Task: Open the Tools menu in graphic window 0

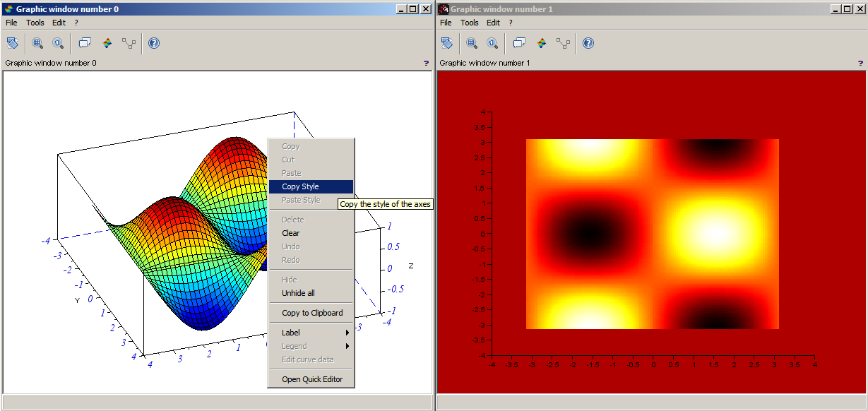Action: pyautogui.click(x=35, y=23)
